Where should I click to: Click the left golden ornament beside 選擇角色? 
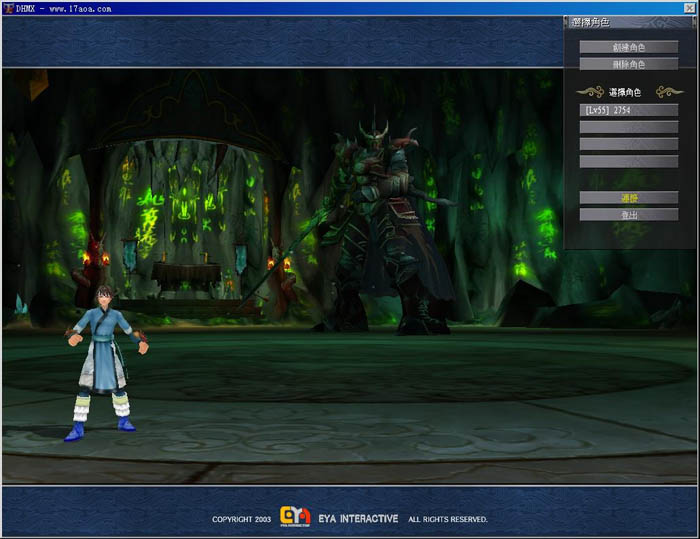click(591, 91)
